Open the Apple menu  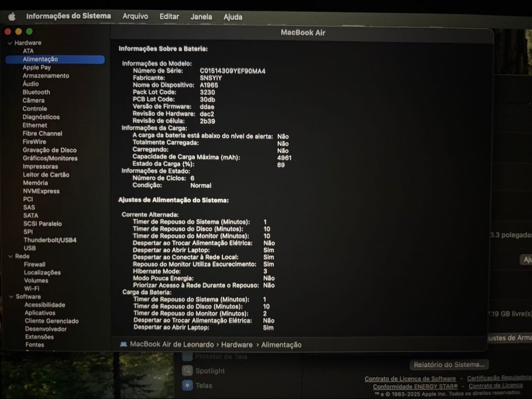click(11, 16)
